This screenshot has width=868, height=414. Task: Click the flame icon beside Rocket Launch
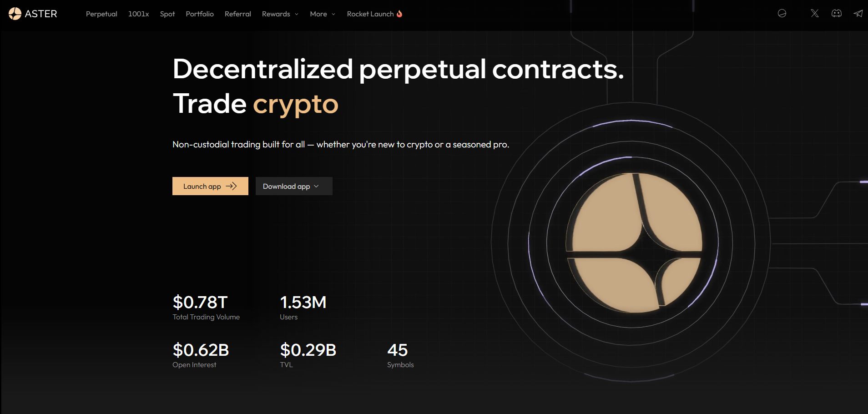[399, 14]
